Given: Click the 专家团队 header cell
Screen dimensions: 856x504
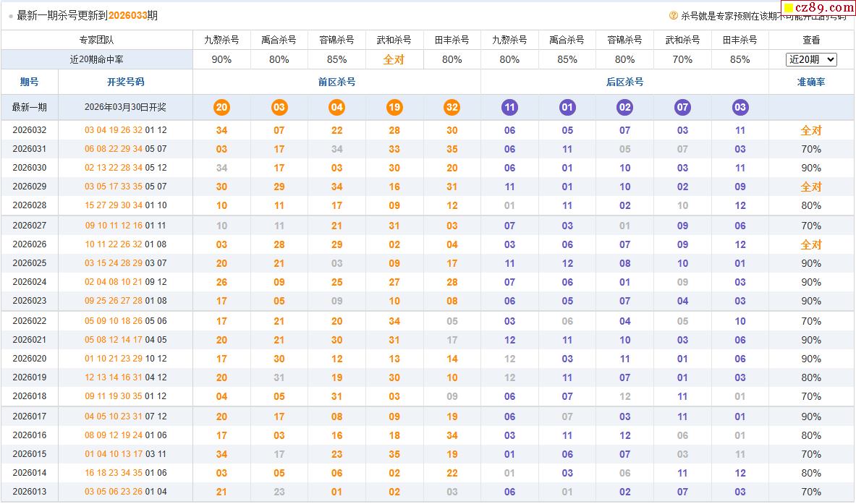Looking at the screenshot, I should coord(97,40).
